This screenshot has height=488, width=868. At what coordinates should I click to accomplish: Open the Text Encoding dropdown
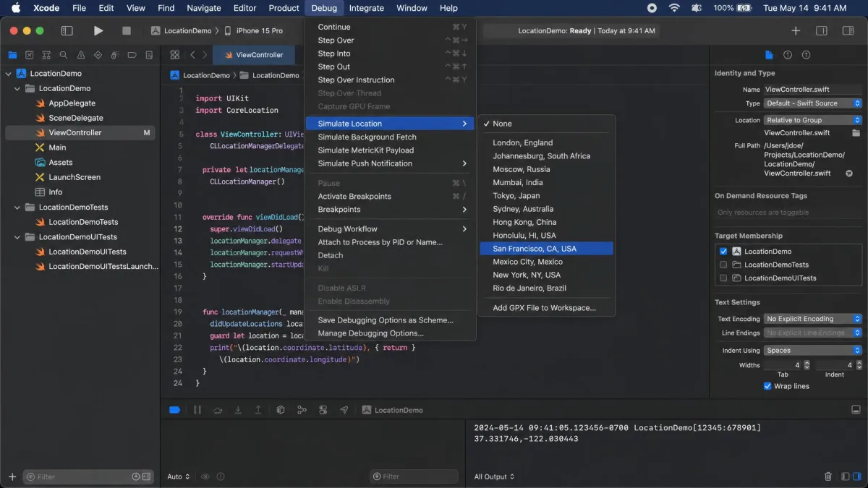[813, 319]
